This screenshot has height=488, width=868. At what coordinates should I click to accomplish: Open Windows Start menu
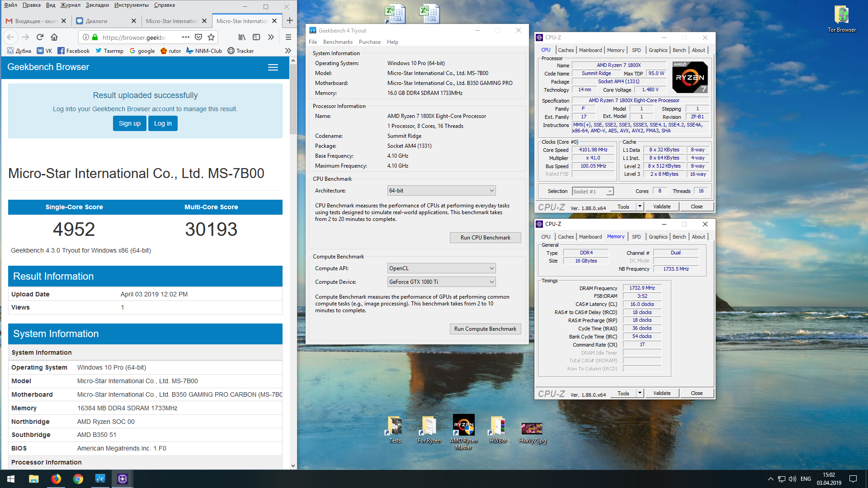coord(11,479)
